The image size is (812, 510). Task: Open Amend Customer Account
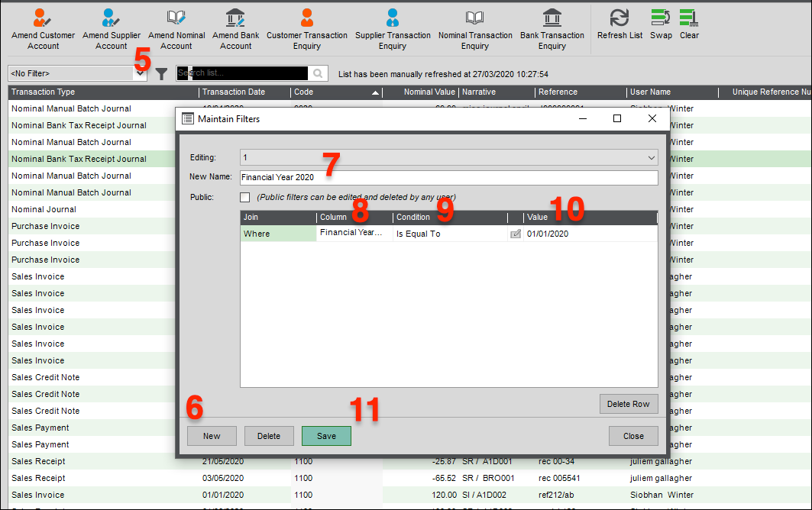pos(43,28)
